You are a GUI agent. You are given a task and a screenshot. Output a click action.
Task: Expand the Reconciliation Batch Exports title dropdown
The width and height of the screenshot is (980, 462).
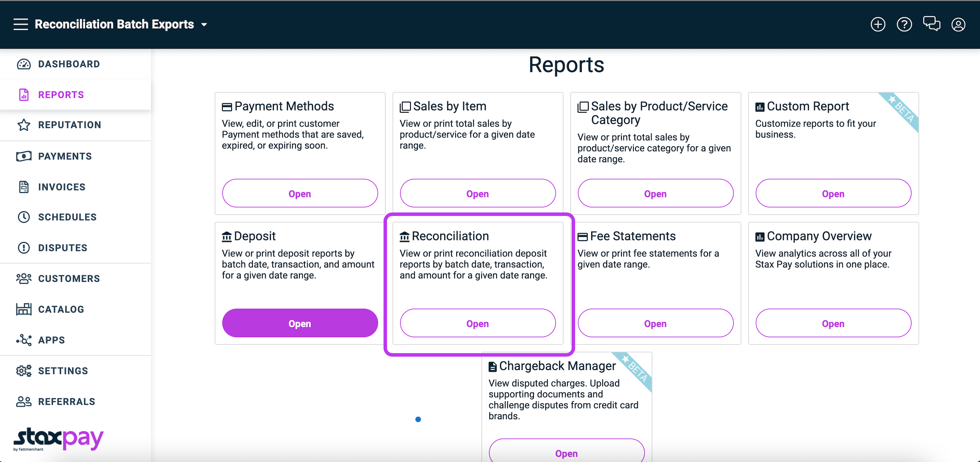click(204, 25)
